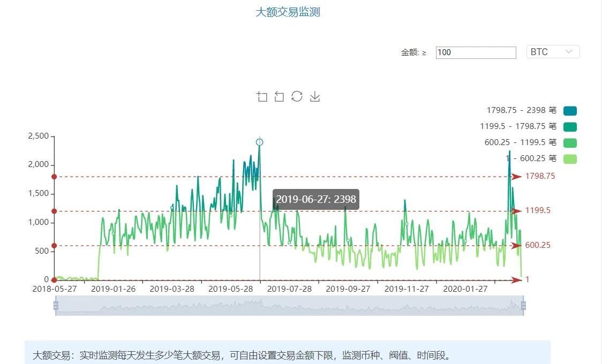Click the 大额交易监测 chart title

pyautogui.click(x=288, y=12)
